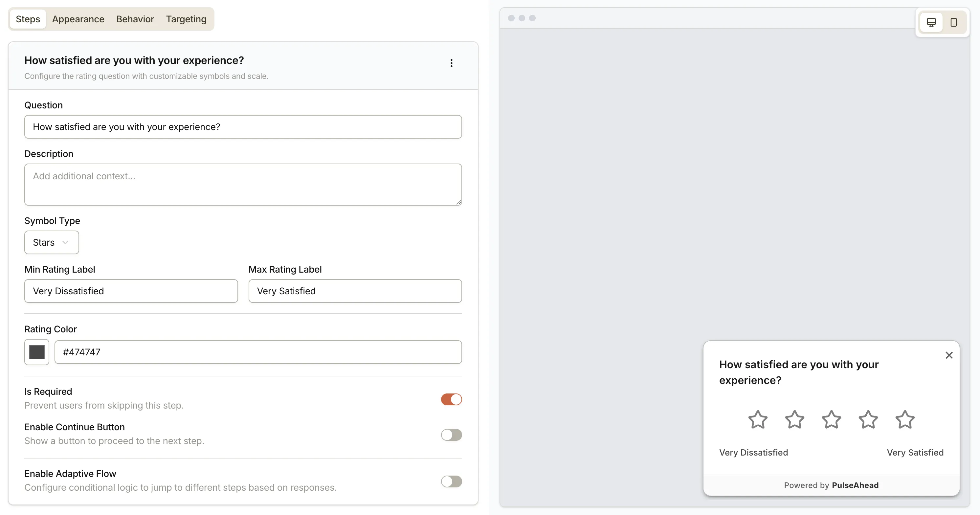This screenshot has height=515, width=980.
Task: Select the third star rating
Action: pos(831,419)
